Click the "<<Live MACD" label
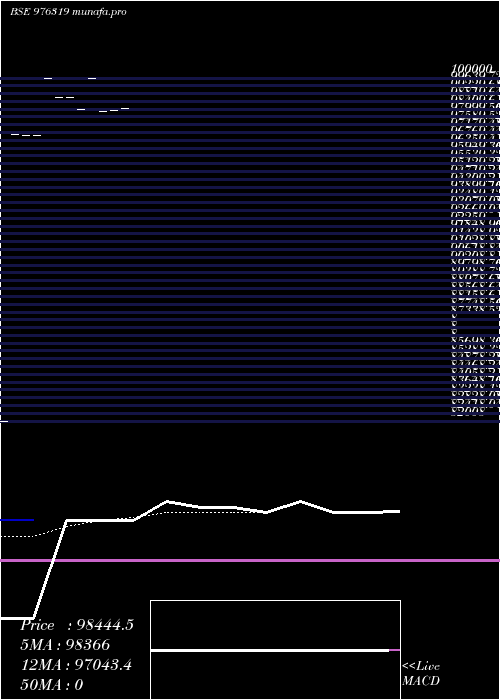This screenshot has height=700, width=500. tap(421, 673)
